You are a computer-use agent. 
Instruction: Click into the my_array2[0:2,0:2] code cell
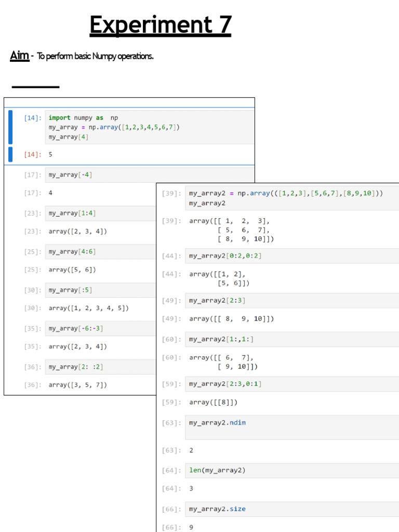pos(292,256)
